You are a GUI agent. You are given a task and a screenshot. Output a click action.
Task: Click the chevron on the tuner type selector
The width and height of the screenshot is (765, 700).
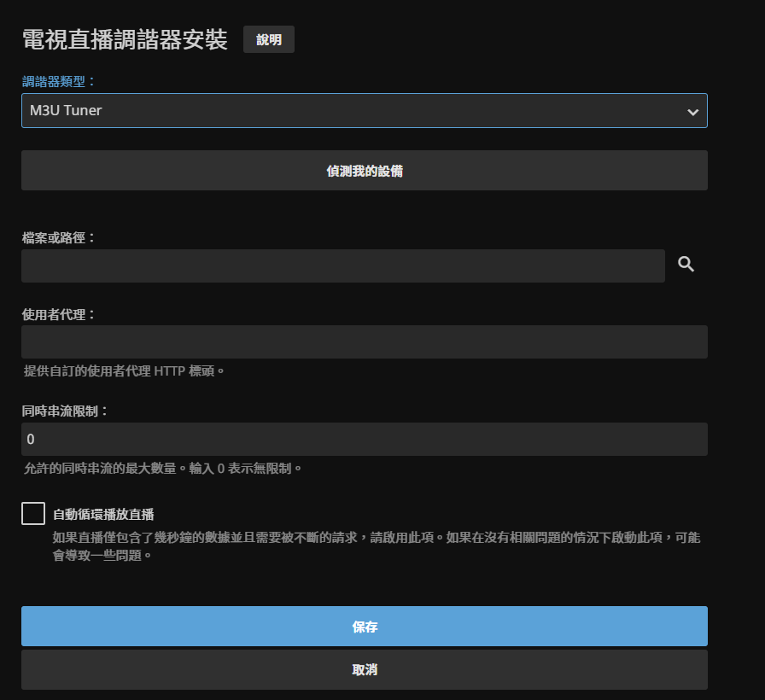pos(693,110)
